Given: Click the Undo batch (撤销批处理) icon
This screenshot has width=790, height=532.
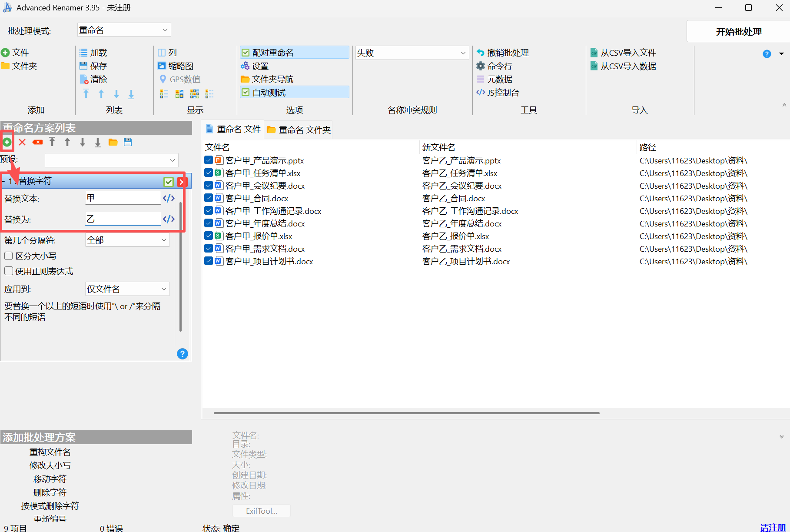Looking at the screenshot, I should (x=481, y=53).
